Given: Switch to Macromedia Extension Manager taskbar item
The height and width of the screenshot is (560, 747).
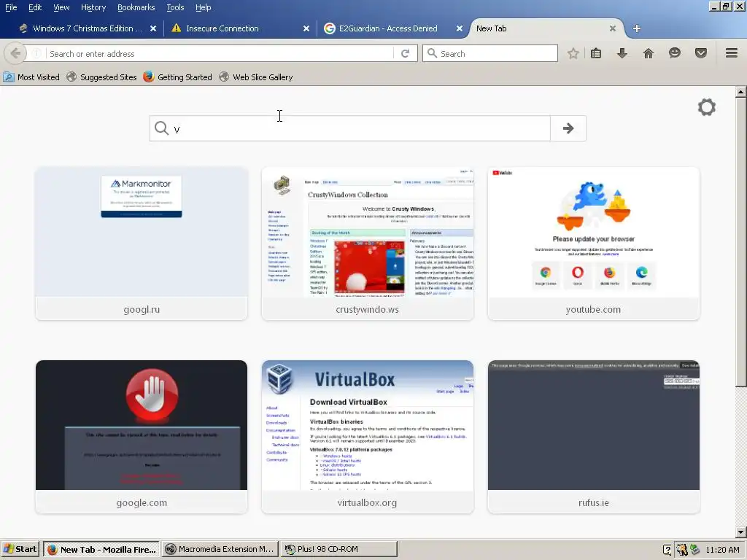Looking at the screenshot, I should [220, 549].
